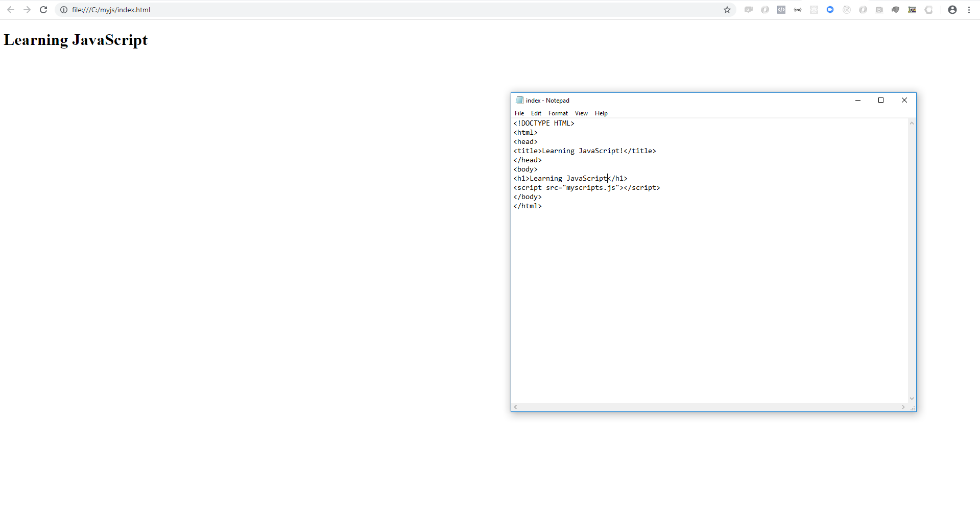Screen dimensions: 980x514
Task: Click Notepad vertical scrollbar up arrow
Action: click(x=912, y=123)
